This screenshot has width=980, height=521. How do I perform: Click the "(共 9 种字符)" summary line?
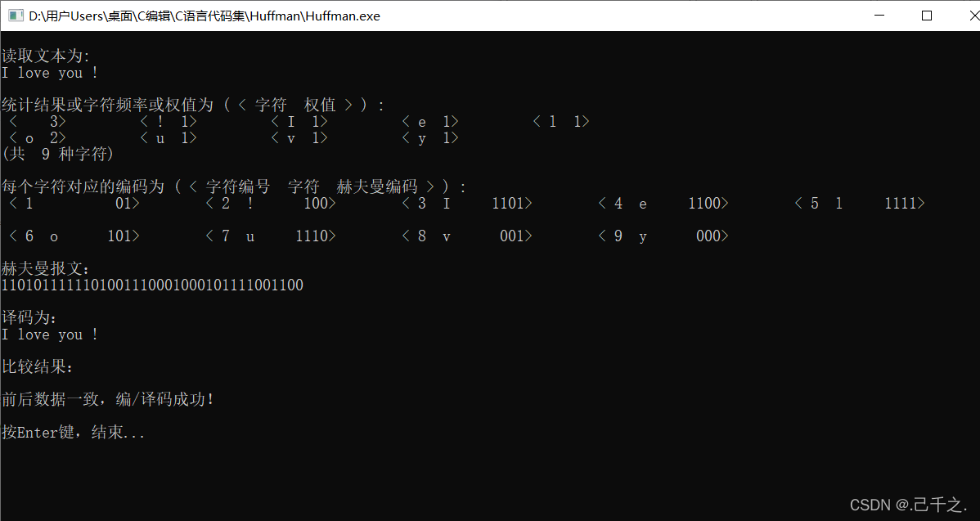(58, 154)
